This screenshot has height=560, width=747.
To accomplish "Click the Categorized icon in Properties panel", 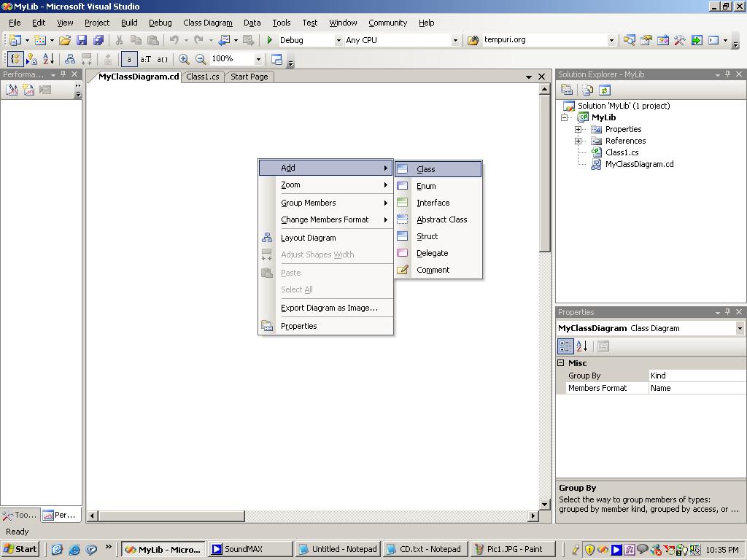I will tap(565, 346).
